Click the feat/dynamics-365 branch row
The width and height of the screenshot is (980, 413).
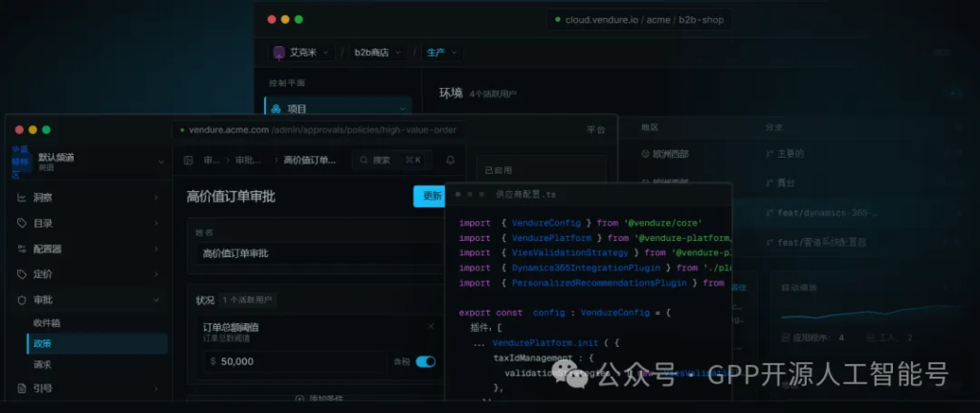click(822, 213)
